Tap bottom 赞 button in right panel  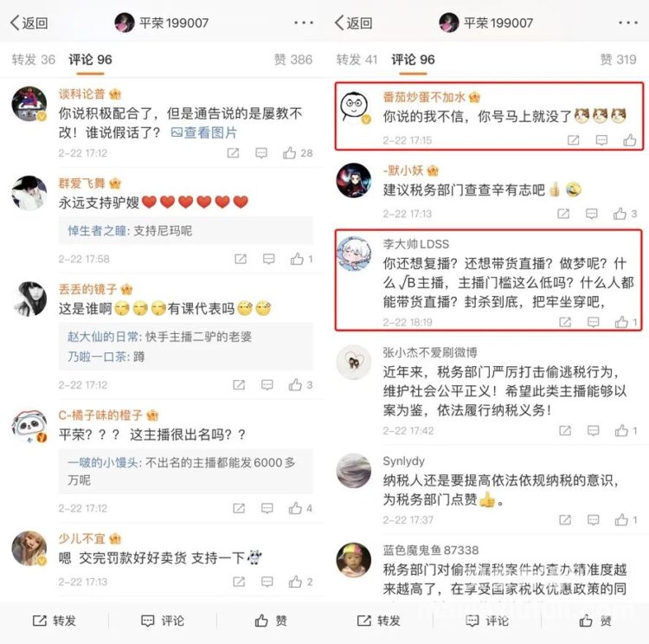click(x=595, y=621)
